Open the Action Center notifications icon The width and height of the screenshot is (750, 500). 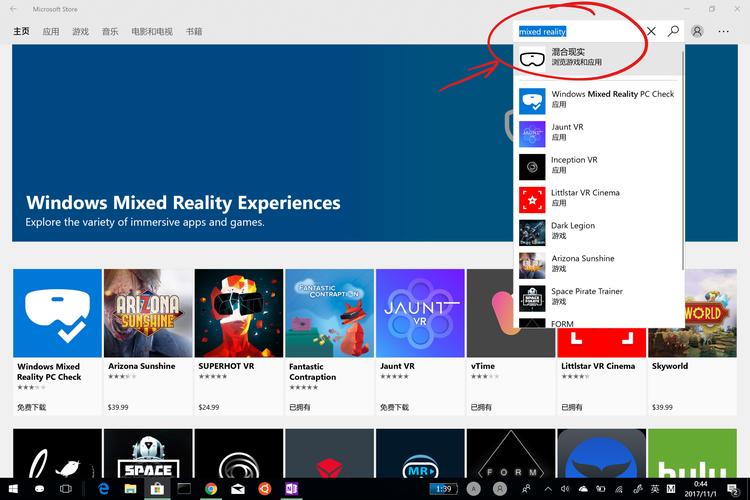[x=732, y=489]
